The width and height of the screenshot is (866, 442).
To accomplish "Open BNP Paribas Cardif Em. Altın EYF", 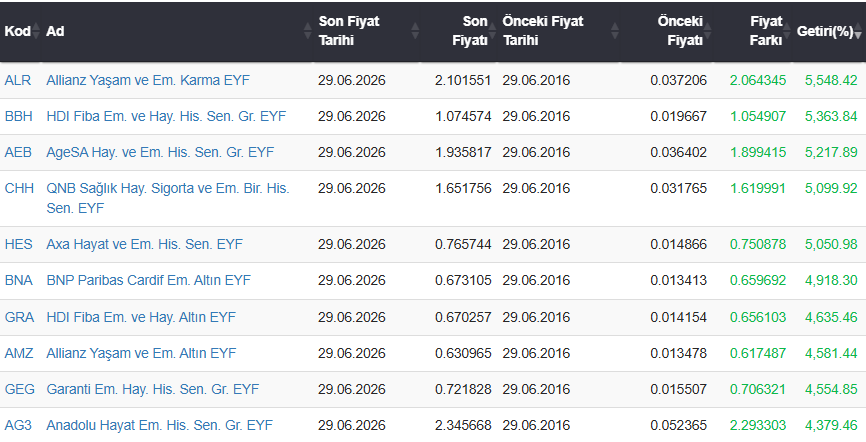I will coord(149,280).
